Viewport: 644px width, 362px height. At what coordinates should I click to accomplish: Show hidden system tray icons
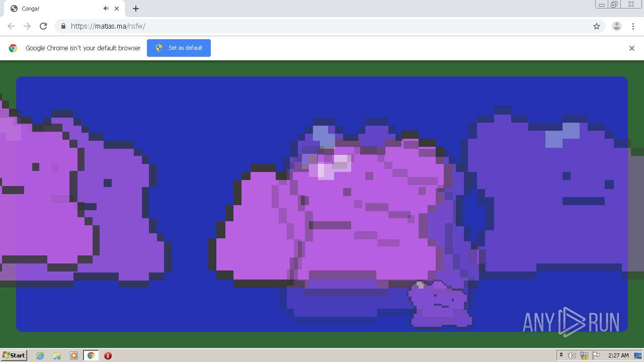click(x=561, y=355)
